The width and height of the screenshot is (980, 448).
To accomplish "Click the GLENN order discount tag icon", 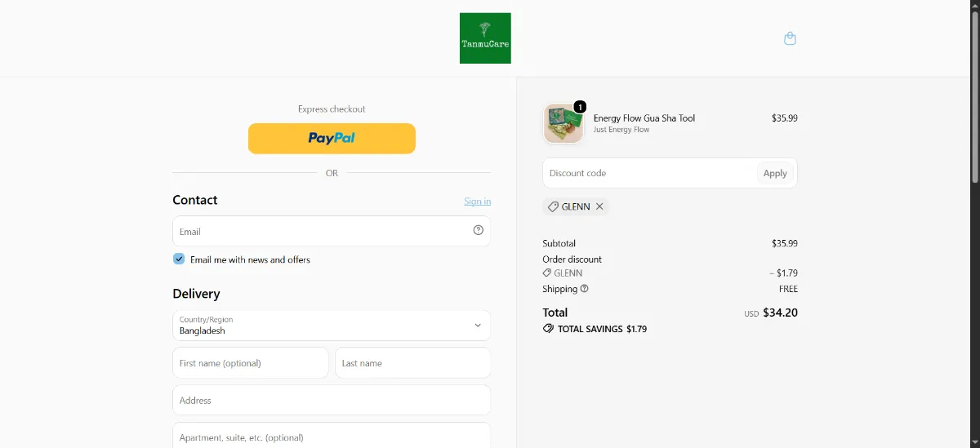I will [x=547, y=273].
